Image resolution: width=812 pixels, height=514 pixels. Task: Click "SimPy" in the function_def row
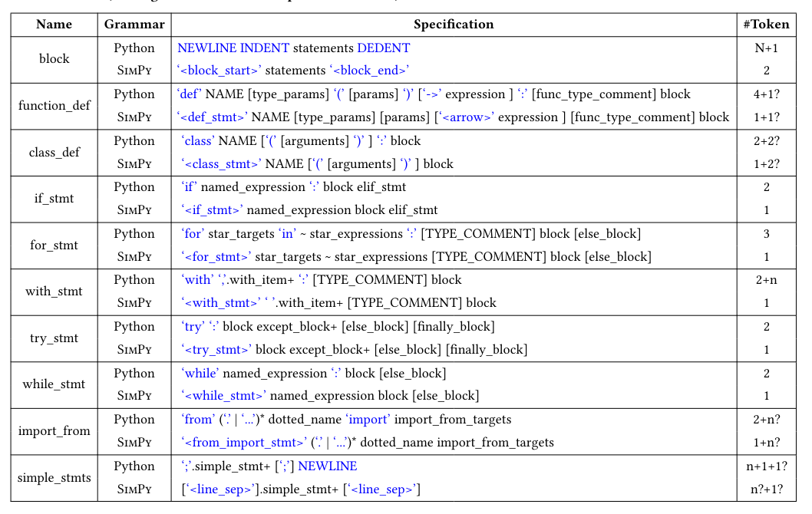point(134,117)
